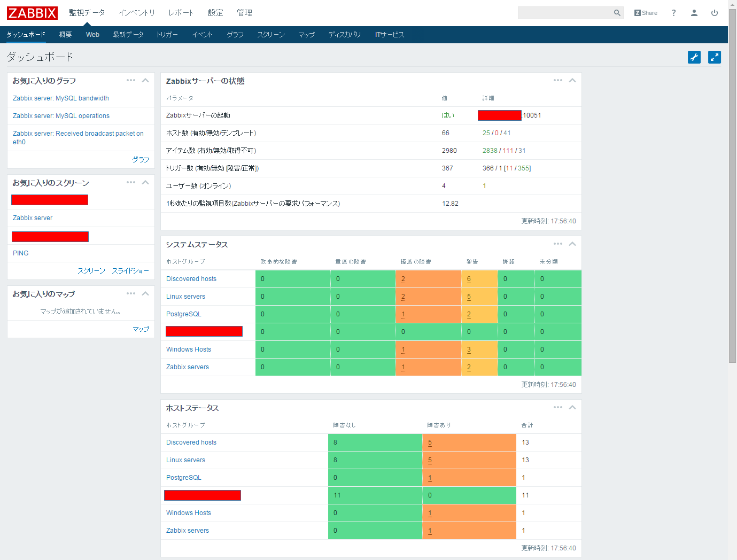This screenshot has height=560, width=737.
Task: Click the logout power icon
Action: click(x=715, y=13)
